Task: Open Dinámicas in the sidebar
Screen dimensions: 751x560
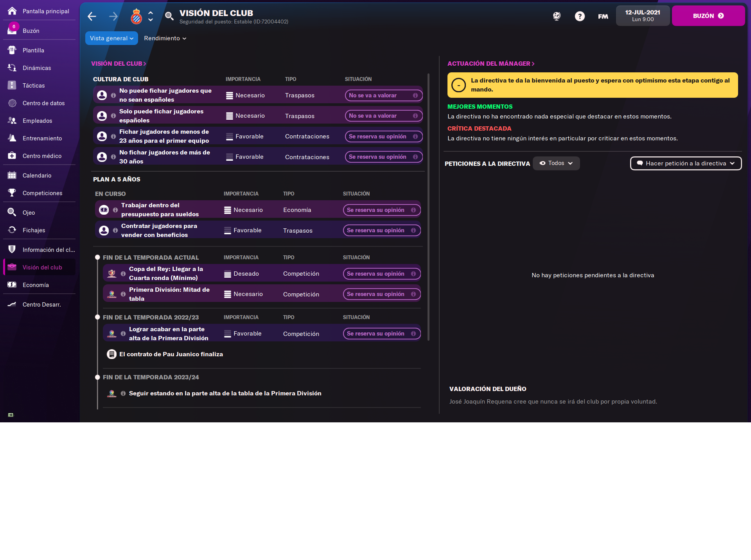Action: (x=39, y=68)
